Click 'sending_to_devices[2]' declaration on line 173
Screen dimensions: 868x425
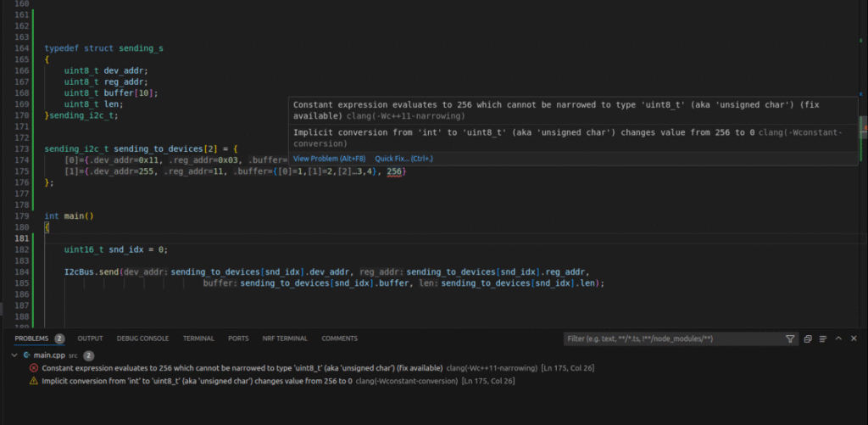coord(164,149)
